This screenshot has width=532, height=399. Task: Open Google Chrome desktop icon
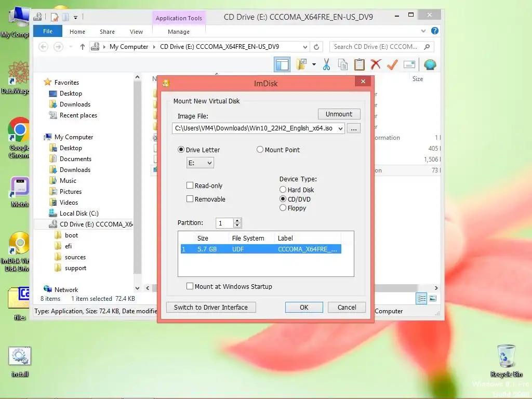click(19, 138)
